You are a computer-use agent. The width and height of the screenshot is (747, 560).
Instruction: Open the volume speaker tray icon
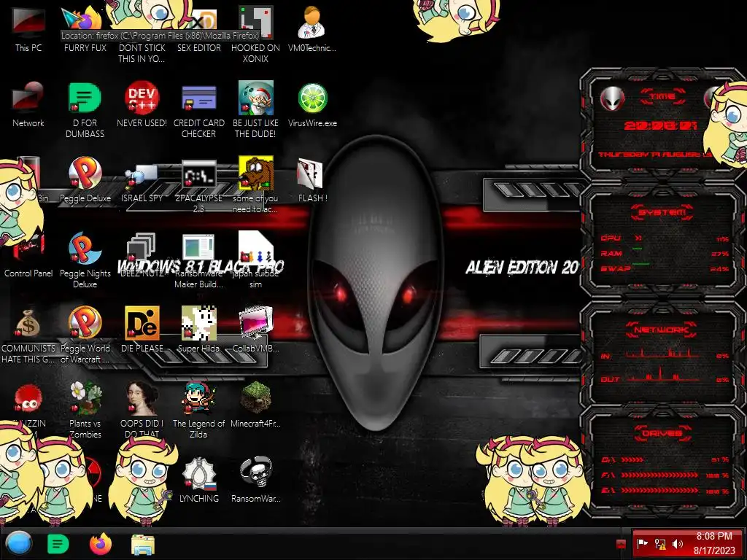(x=678, y=544)
